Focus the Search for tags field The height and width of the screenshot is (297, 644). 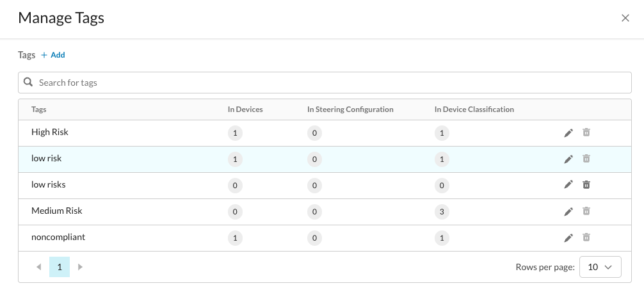coord(325,83)
